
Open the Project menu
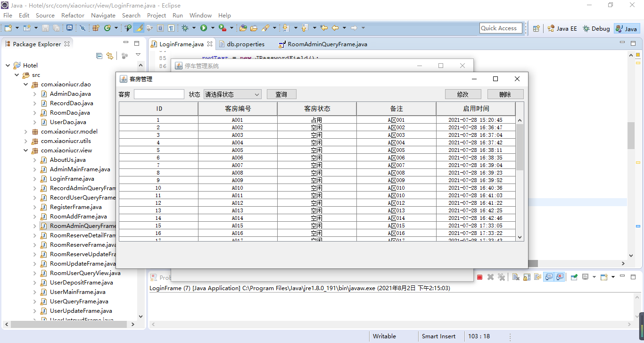tap(157, 15)
